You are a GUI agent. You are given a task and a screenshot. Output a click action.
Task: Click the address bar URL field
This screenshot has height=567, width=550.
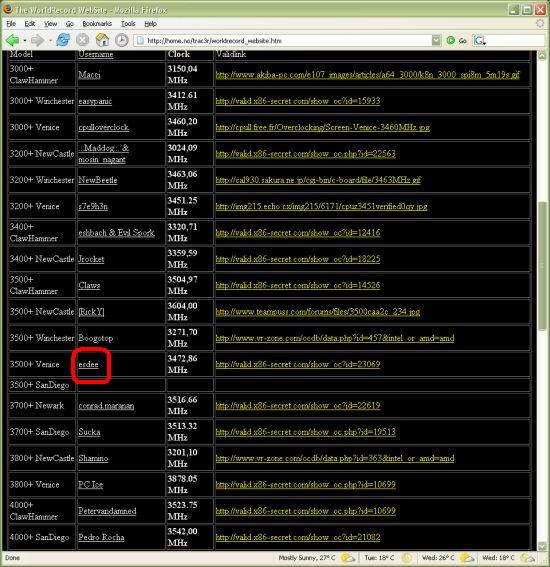(287, 40)
